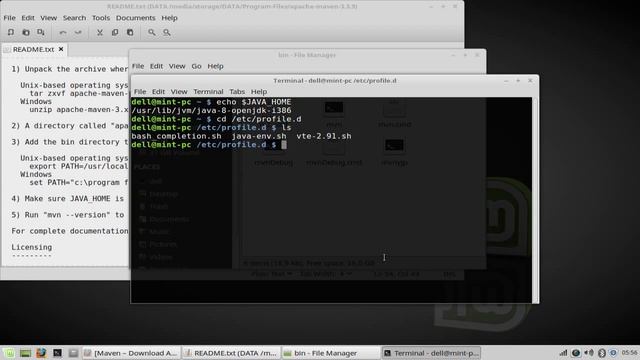This screenshot has height=360, width=640.
Task: Open the File Manager Edit menu
Action: point(156,66)
